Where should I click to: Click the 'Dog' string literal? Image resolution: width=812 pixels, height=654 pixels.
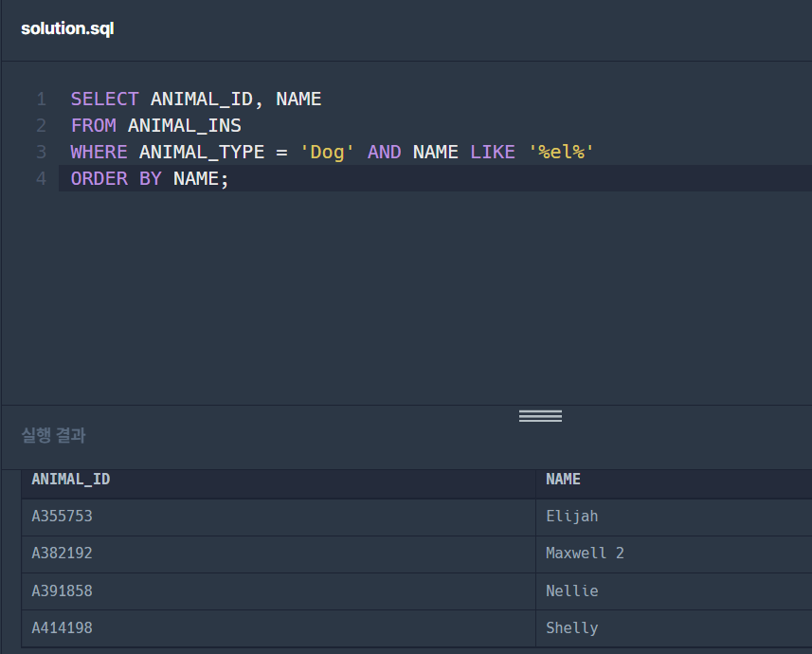click(x=327, y=152)
